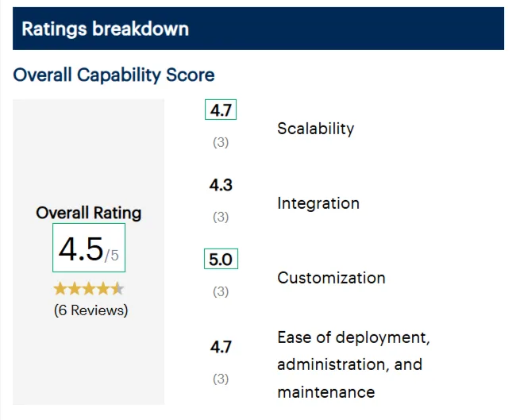Click the Integration label
Viewport: 516px width, 420px height.
pos(318,203)
